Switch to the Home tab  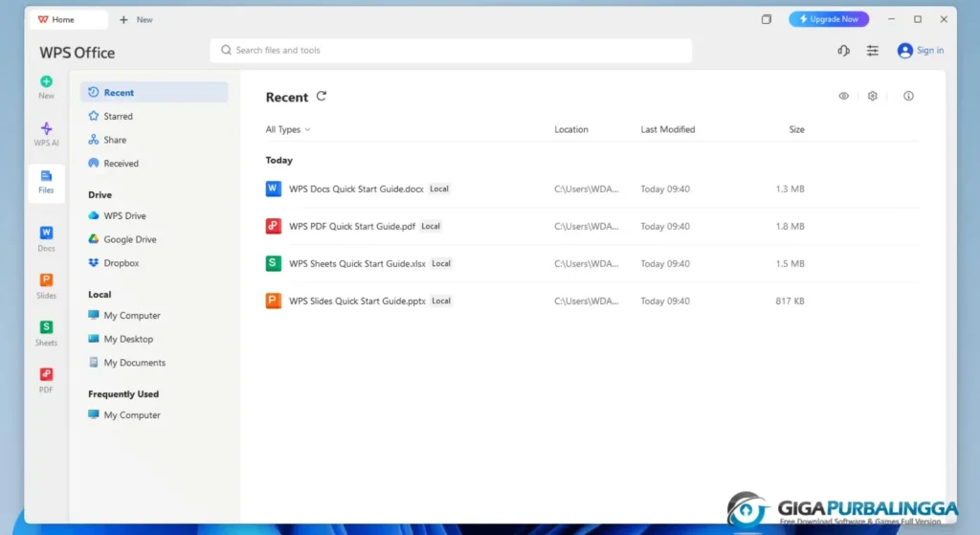pyautogui.click(x=68, y=19)
